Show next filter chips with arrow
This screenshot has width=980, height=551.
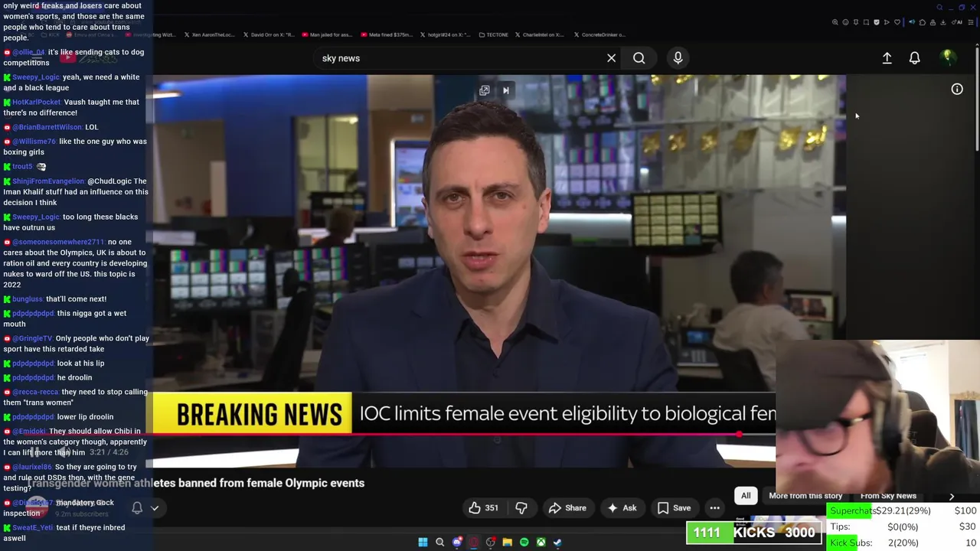point(952,497)
